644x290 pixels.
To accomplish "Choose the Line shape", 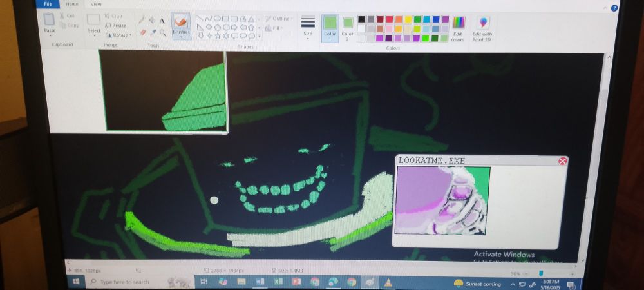I will coord(200,19).
